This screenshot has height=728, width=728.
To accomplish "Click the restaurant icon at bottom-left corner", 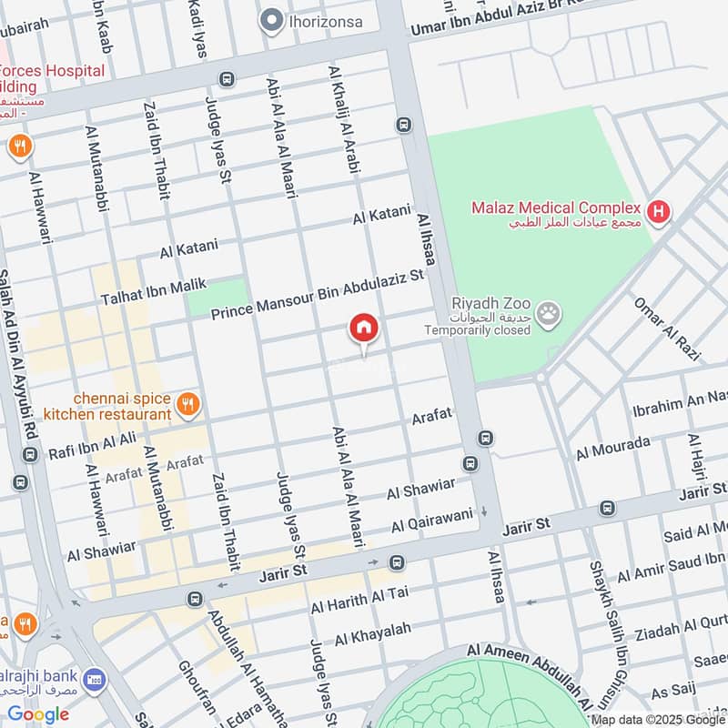I will [x=25, y=625].
